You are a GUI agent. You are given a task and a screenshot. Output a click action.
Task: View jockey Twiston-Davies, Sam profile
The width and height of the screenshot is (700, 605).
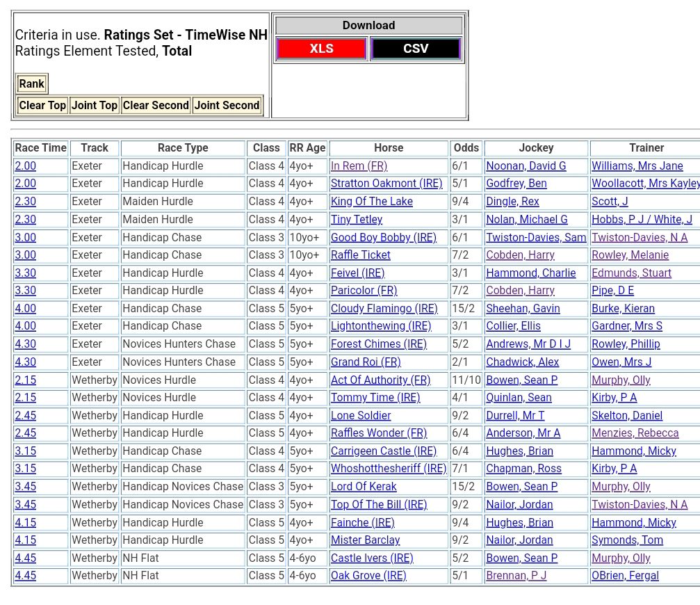point(536,237)
